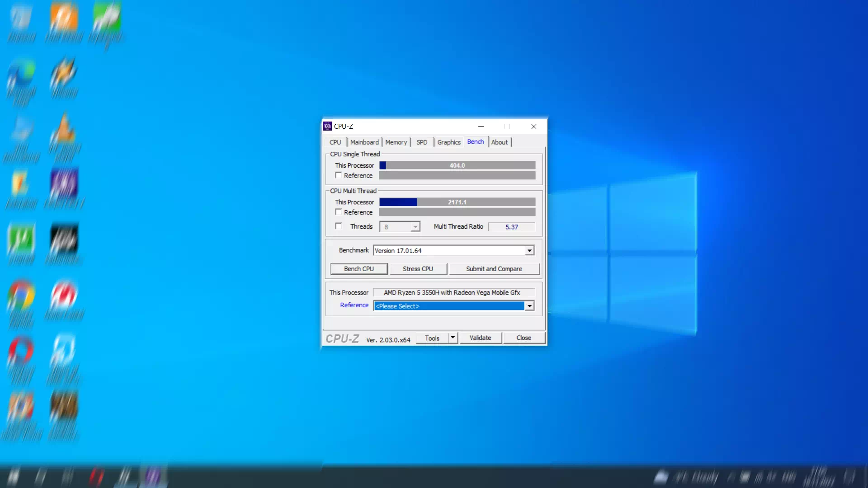Click the CPU-Z title bar icon
Screen dimensions: 868x488
tap(328, 127)
